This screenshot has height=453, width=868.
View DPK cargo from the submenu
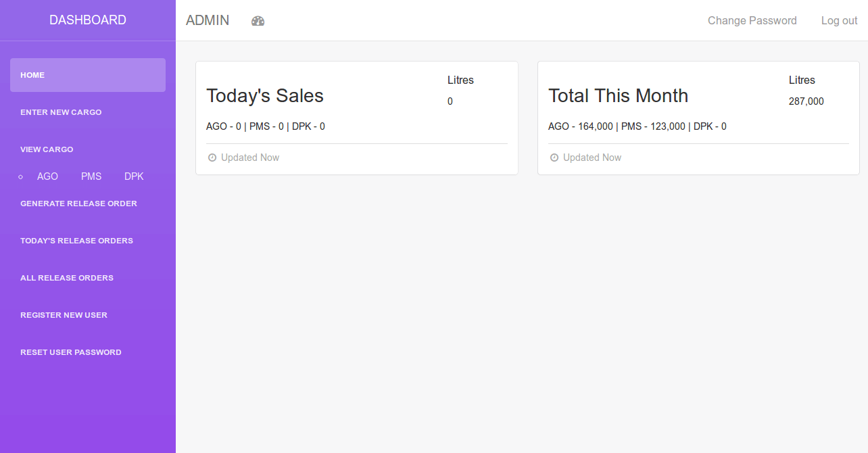click(x=134, y=176)
